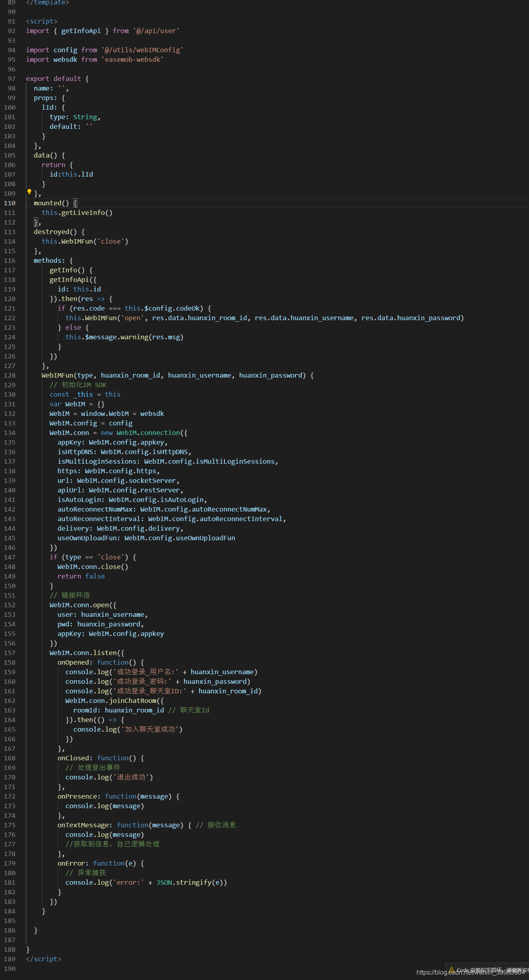The height and width of the screenshot is (980, 529).
Task: Click 'this.$message.warning(res.msg)' call
Action: [124, 337]
